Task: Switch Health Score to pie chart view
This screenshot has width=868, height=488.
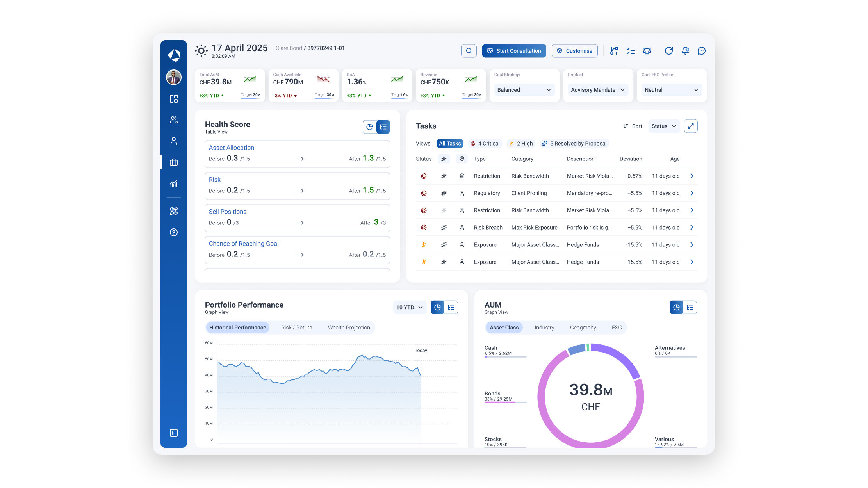Action: 369,126
